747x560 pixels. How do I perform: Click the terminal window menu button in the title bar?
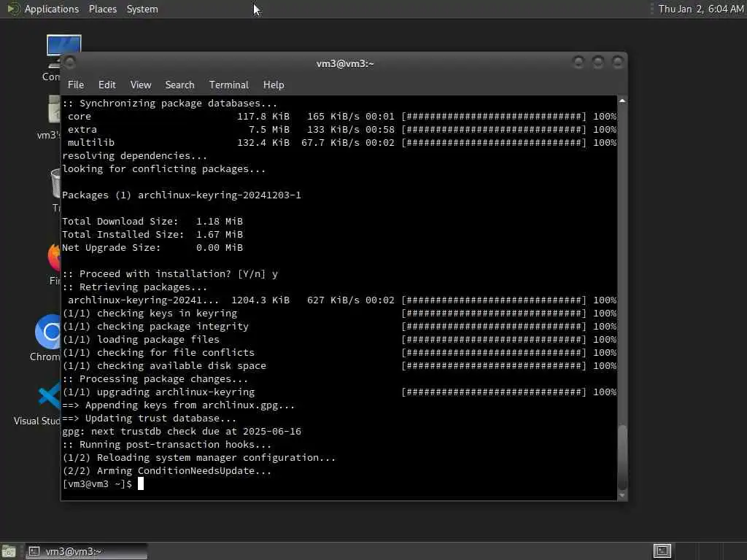coord(69,63)
